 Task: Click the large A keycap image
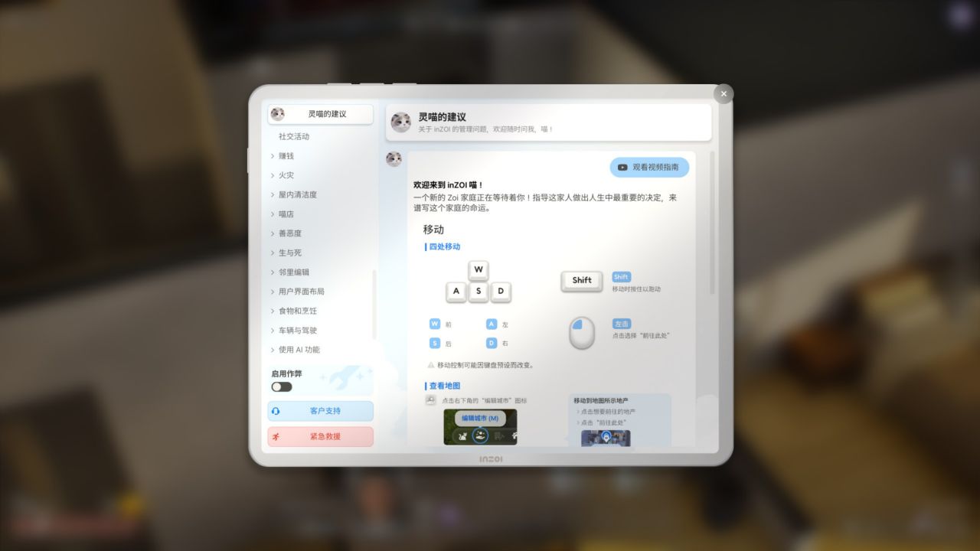pos(456,292)
